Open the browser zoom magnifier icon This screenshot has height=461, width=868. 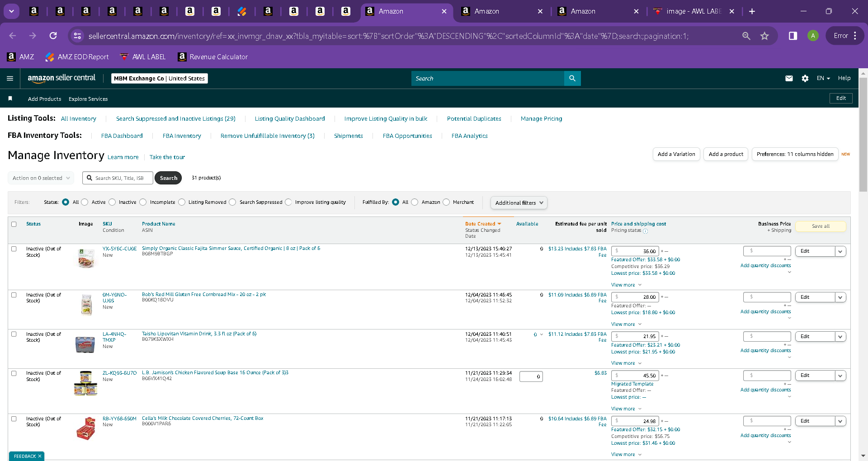click(x=746, y=36)
